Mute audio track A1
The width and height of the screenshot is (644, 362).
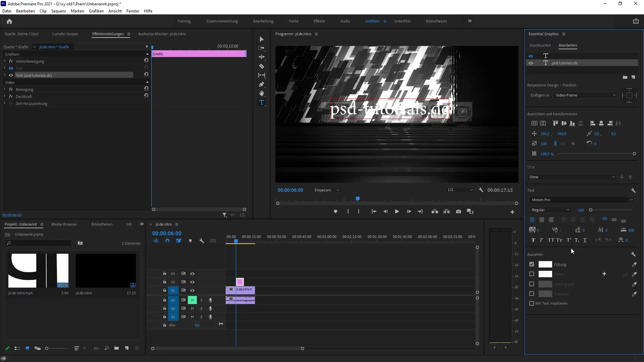pyautogui.click(x=192, y=300)
